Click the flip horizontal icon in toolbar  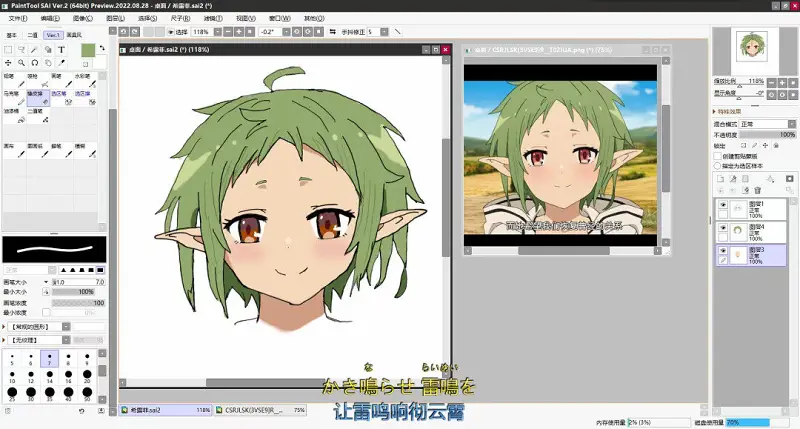333,32
